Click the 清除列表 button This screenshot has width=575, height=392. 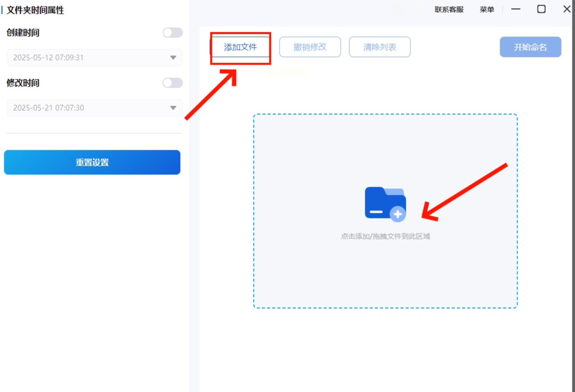tap(380, 47)
